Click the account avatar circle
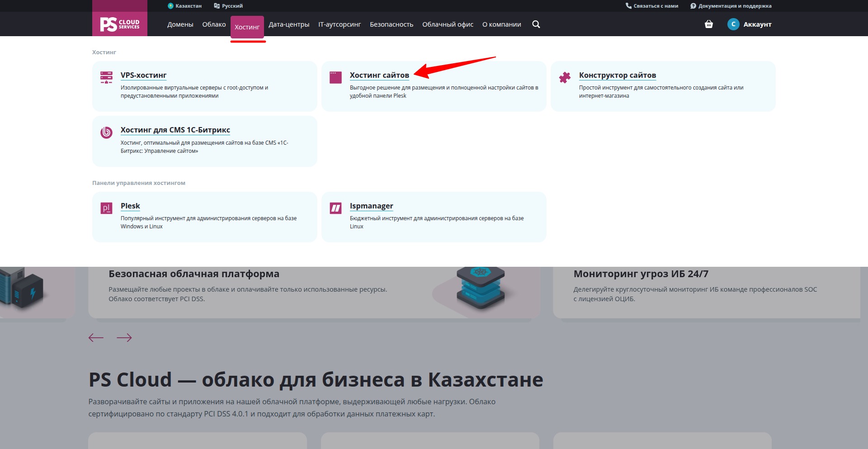The width and height of the screenshot is (868, 449). [x=733, y=24]
